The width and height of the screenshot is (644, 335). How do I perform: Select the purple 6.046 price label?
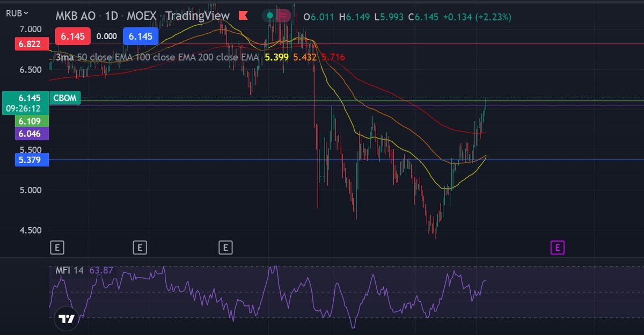pyautogui.click(x=32, y=134)
